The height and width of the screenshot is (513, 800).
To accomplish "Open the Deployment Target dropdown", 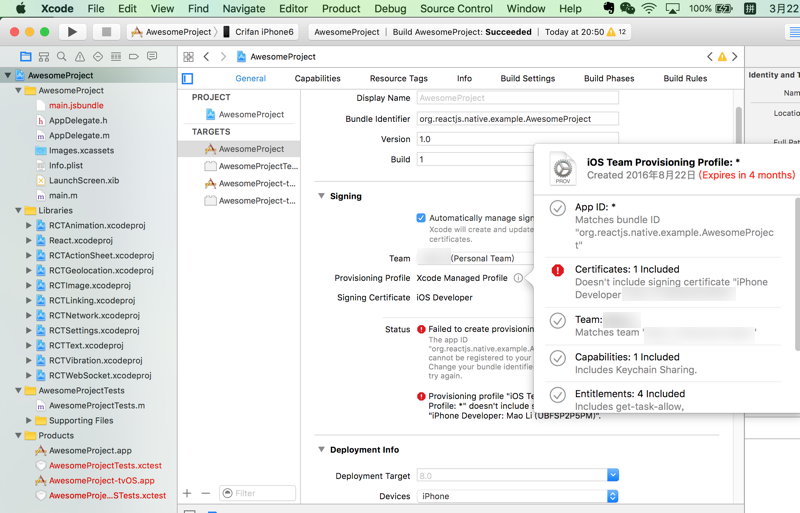I will tap(613, 475).
